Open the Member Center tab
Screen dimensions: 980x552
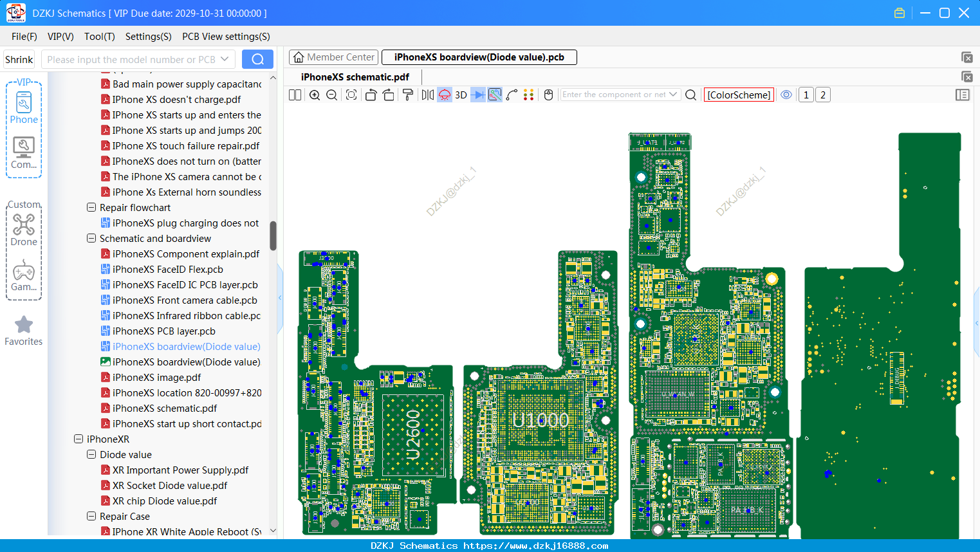(334, 57)
